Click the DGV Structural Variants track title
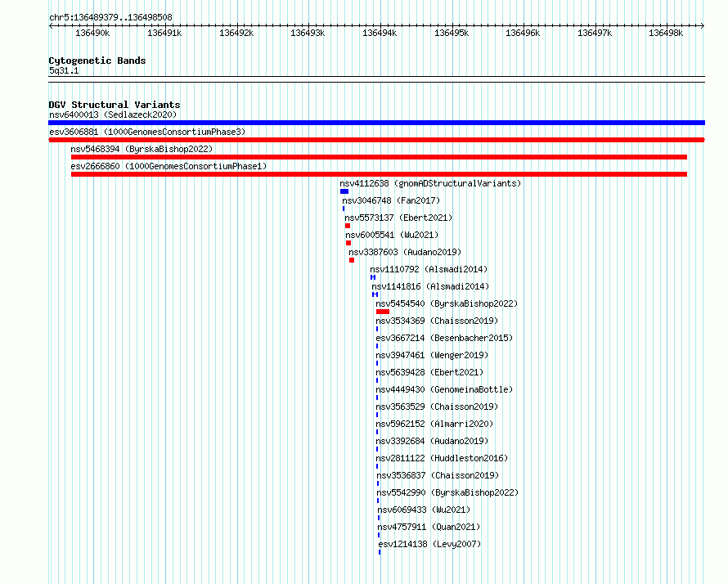The image size is (728, 584). coord(115,105)
